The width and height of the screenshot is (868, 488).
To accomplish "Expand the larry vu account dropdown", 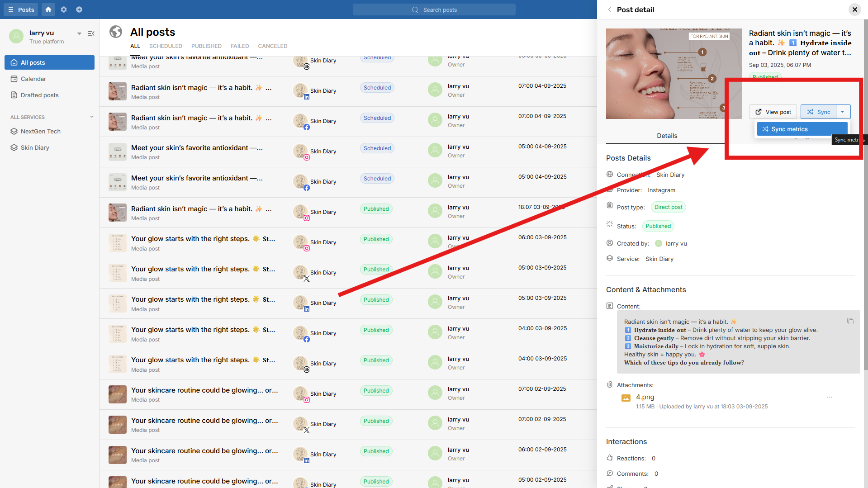I will [x=79, y=33].
